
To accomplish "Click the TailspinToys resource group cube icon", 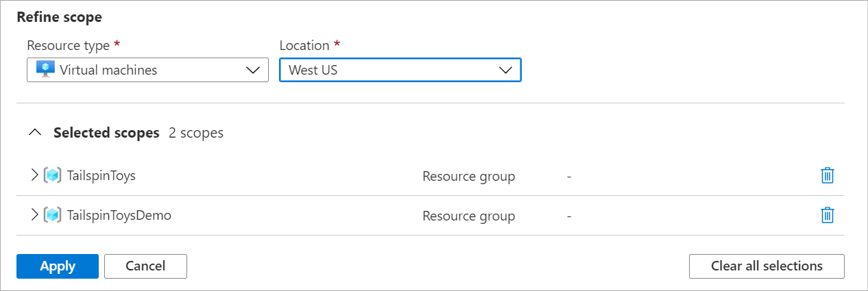I will 52,176.
